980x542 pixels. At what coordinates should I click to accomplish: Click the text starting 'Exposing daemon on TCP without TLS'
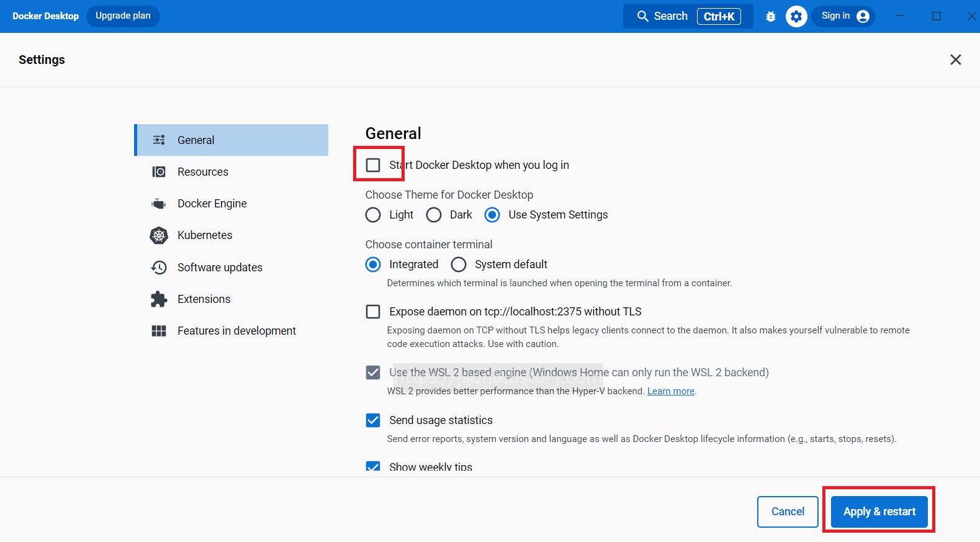pyautogui.click(x=649, y=337)
